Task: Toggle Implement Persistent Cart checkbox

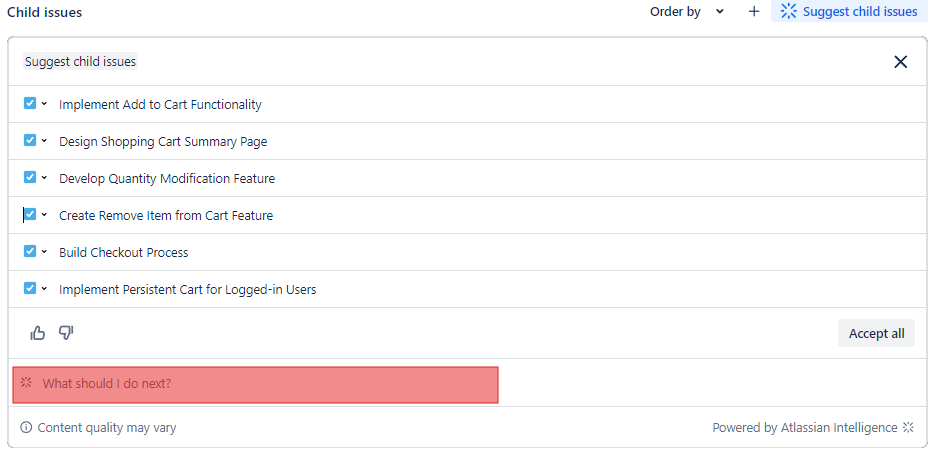Action: (30, 288)
